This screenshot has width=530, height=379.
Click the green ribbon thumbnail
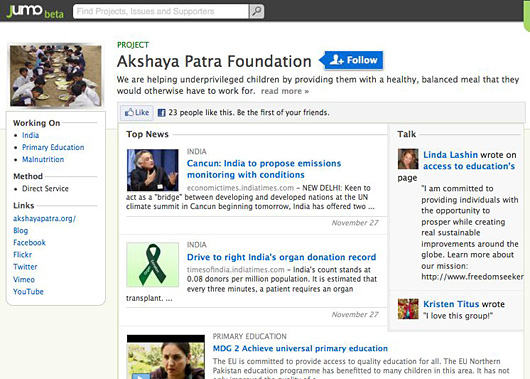point(152,264)
